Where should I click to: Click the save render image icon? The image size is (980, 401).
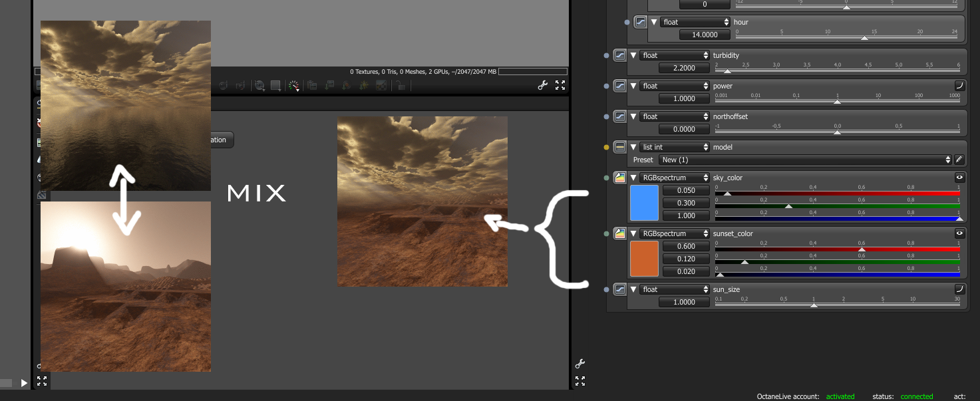329,85
